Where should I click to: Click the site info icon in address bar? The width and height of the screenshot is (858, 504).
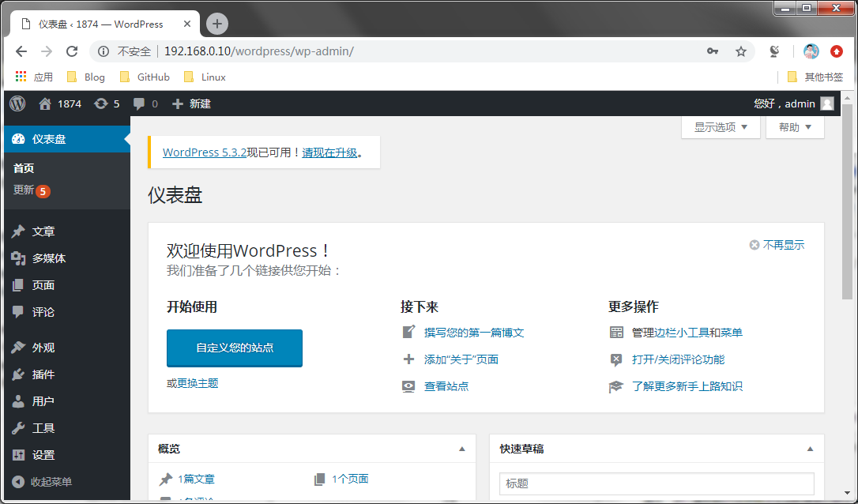(x=103, y=51)
